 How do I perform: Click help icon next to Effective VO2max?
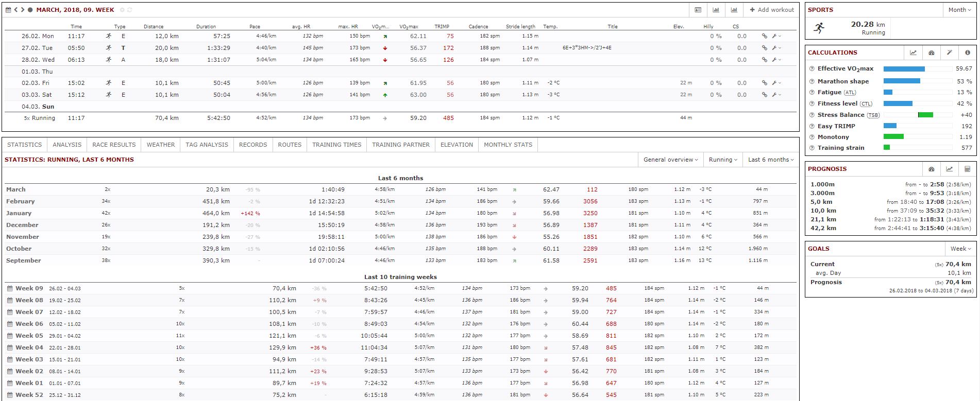point(812,68)
